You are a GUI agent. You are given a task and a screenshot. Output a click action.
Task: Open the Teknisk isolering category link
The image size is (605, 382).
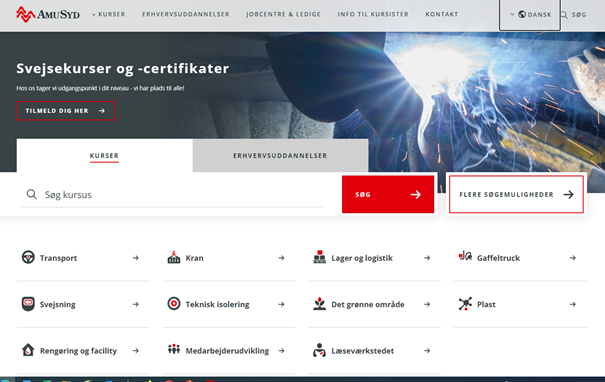(229, 304)
